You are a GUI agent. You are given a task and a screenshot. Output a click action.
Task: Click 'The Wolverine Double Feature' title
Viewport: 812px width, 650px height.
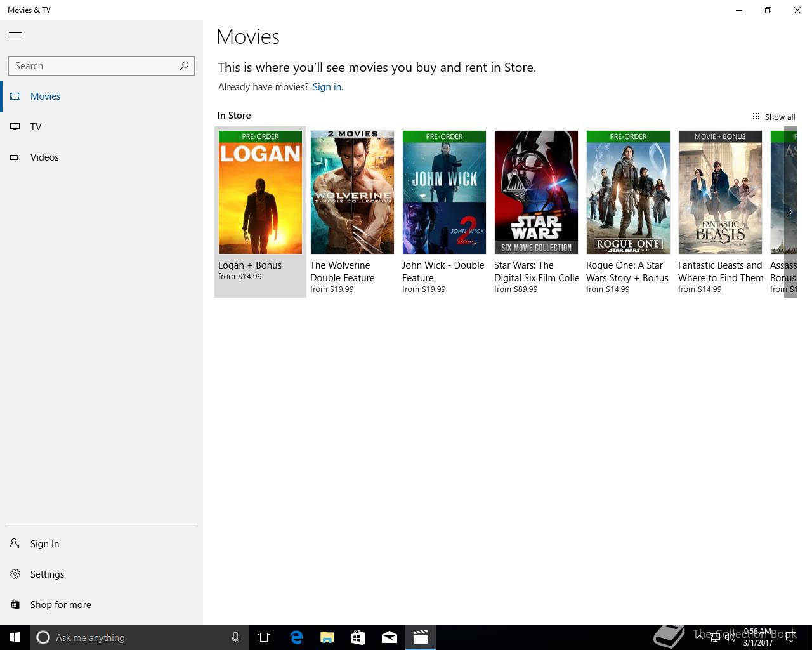[x=343, y=272]
